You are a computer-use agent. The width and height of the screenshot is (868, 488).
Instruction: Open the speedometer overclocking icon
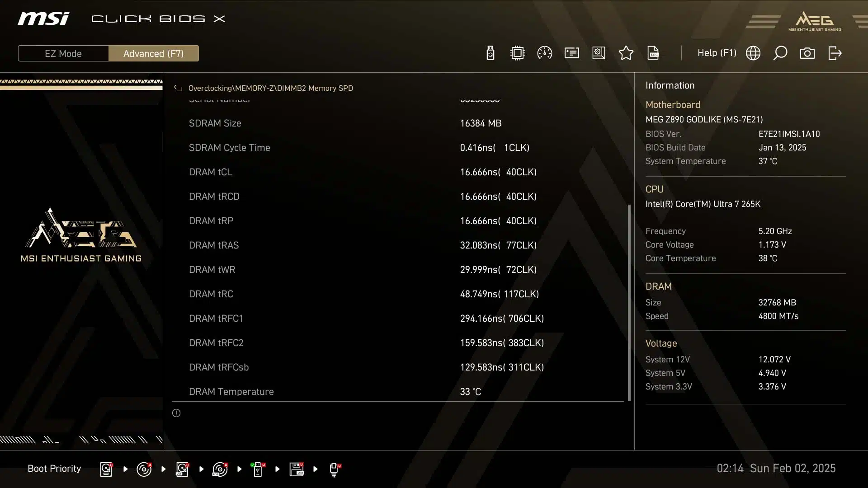(544, 53)
